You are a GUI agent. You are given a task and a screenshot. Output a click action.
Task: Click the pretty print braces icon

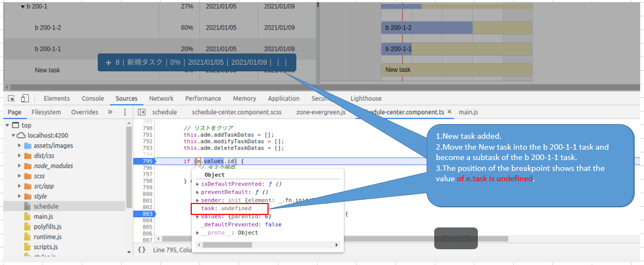coord(142,249)
